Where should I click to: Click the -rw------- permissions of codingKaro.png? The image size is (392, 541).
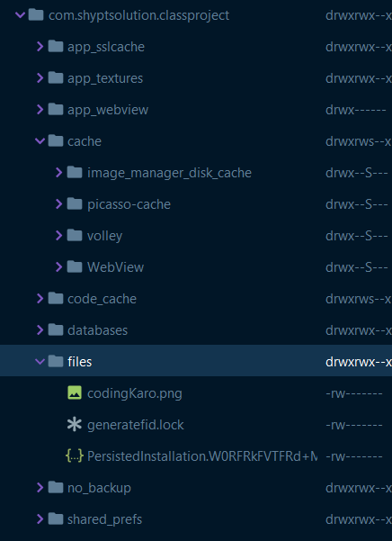353,393
